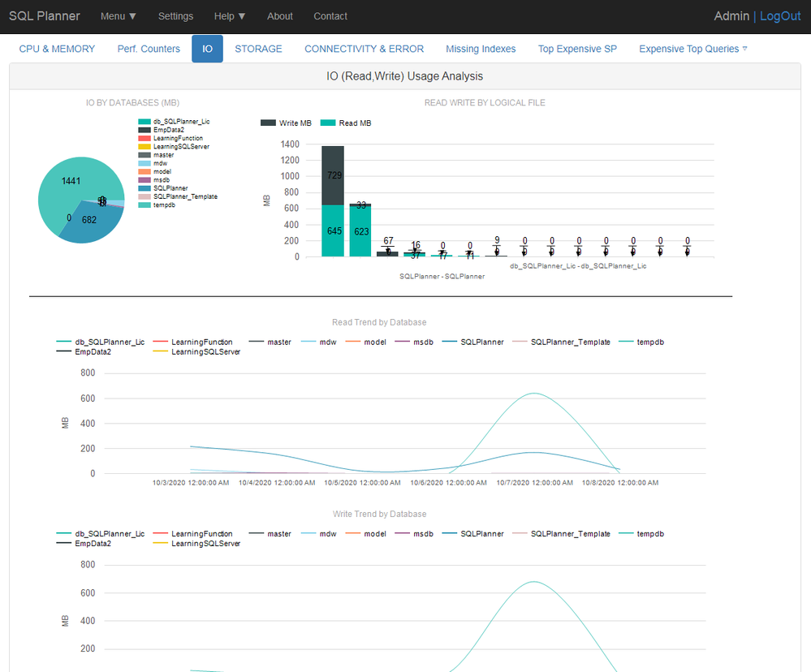The image size is (811, 672).
Task: Toggle SQLPlanner_Template in Read Trend legend
Action: pyautogui.click(x=561, y=342)
